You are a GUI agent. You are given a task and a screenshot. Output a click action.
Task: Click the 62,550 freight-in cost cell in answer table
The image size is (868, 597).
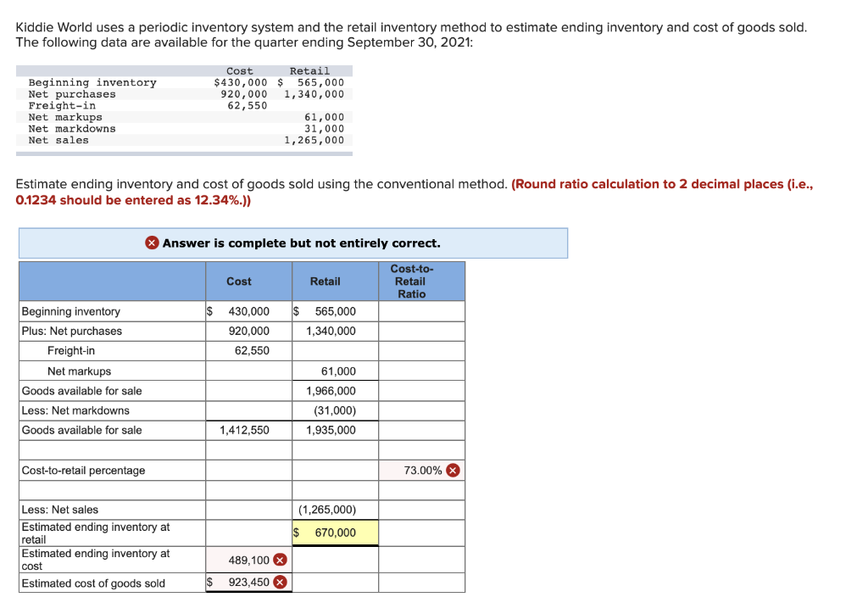click(249, 350)
